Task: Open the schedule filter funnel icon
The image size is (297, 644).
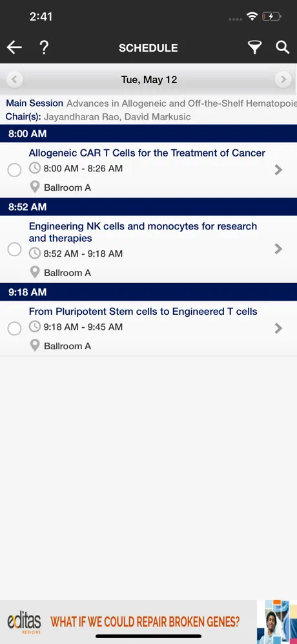Action: [254, 48]
